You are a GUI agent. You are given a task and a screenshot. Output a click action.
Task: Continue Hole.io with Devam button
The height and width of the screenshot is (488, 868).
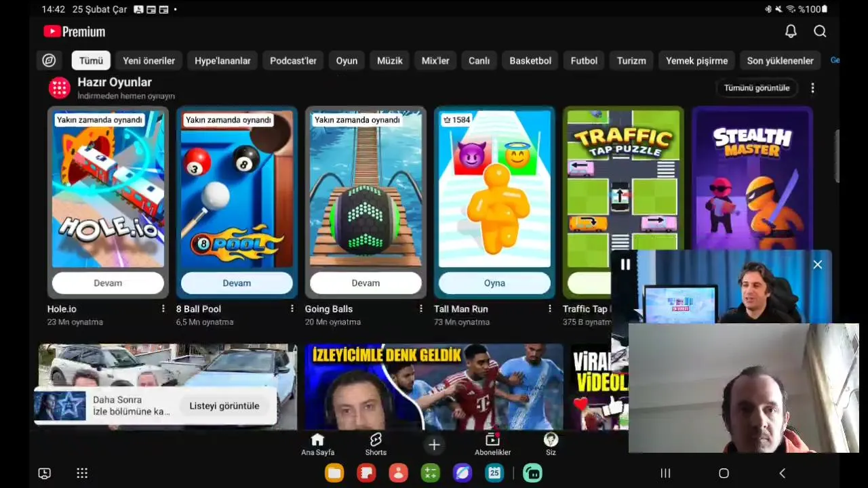108,283
